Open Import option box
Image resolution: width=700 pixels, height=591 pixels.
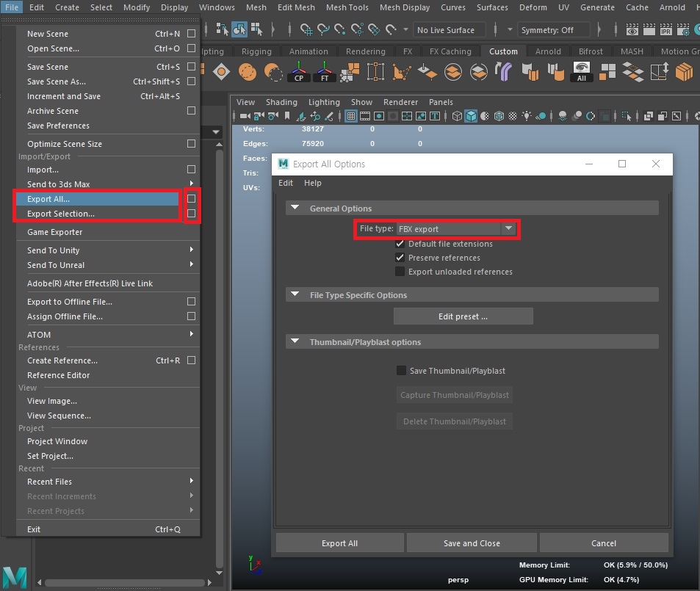click(x=191, y=169)
